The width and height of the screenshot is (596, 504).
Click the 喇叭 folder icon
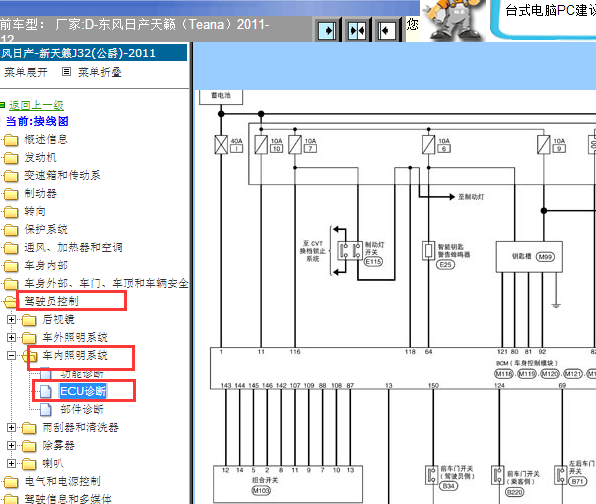[29, 464]
